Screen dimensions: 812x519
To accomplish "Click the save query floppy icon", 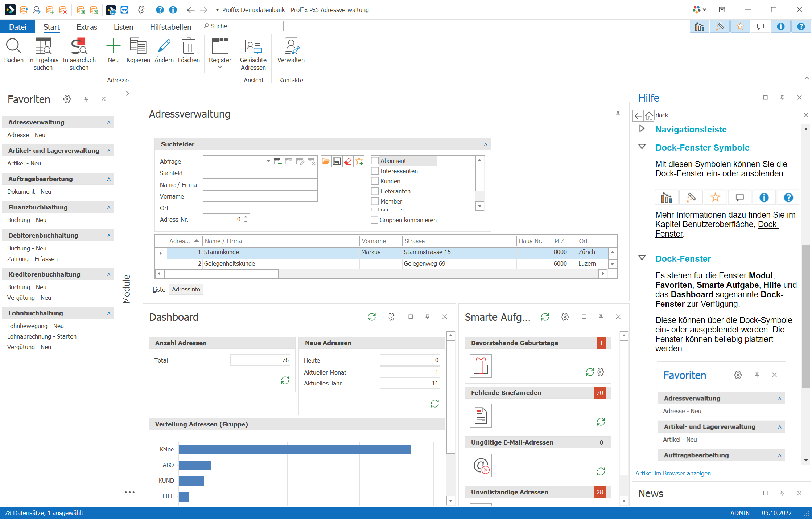I will pyautogui.click(x=337, y=161).
